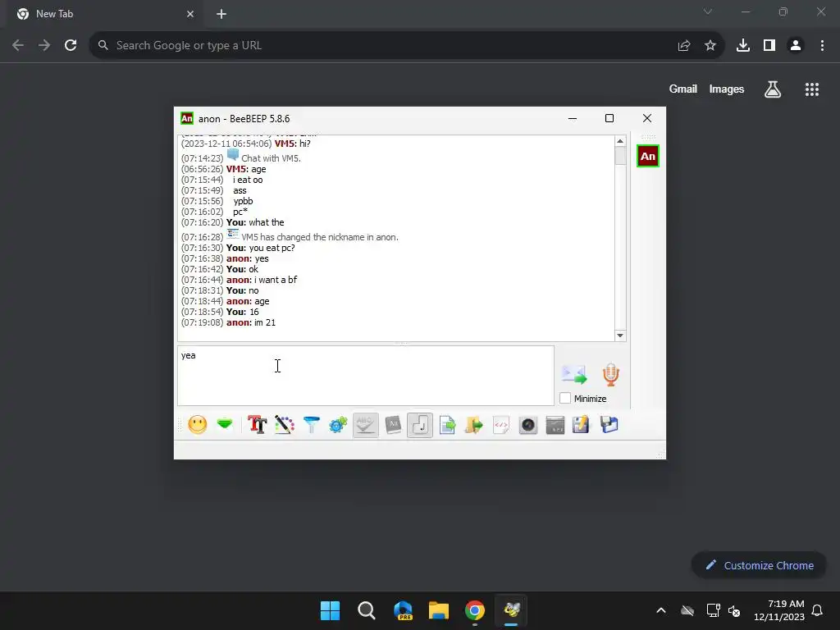Click the dark window icon after the camera
The width and height of the screenshot is (840, 630).
[x=555, y=425]
